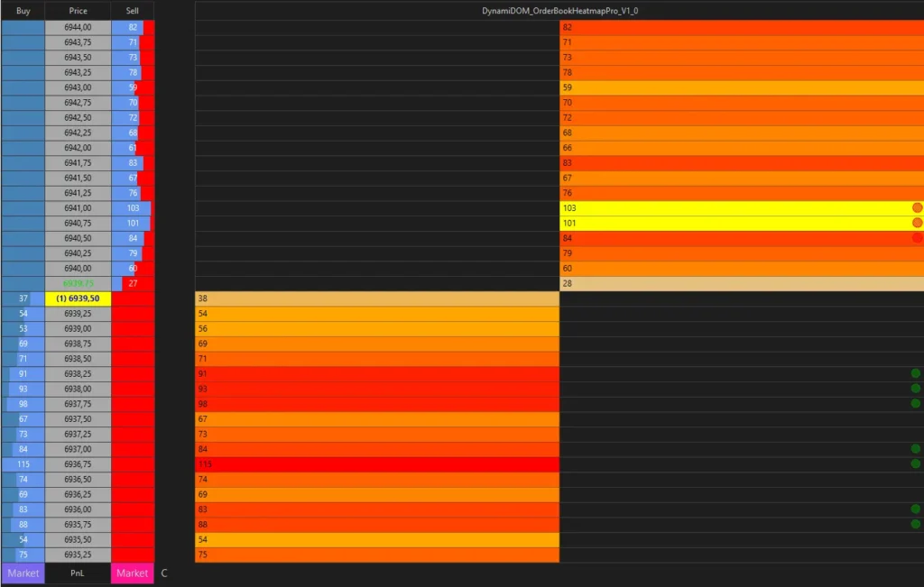
Task: Toggle the green best-ask row 6939.75
Action: (x=78, y=283)
